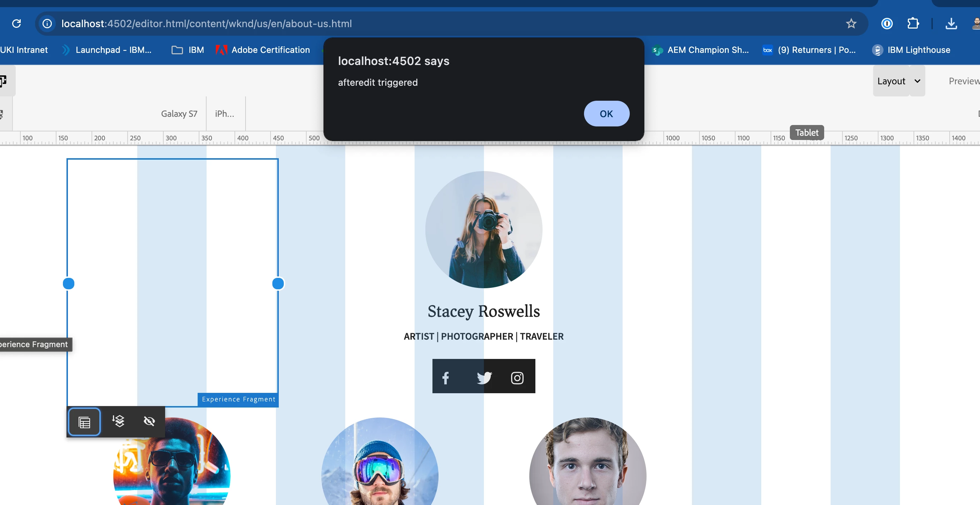Open the component toolbar table layout icon

coord(84,422)
